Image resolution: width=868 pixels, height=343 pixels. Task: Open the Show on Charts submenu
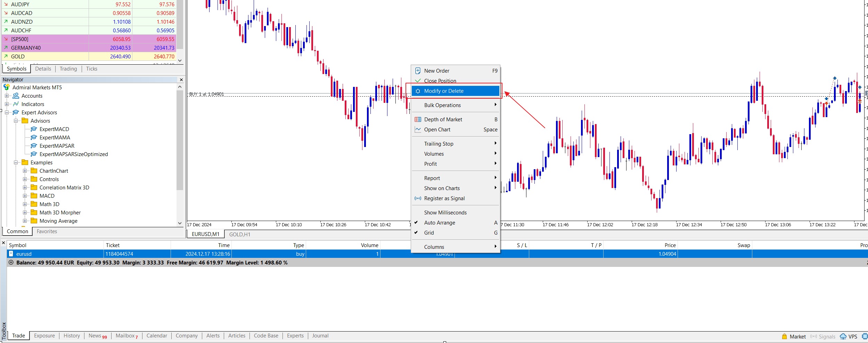tap(456, 188)
